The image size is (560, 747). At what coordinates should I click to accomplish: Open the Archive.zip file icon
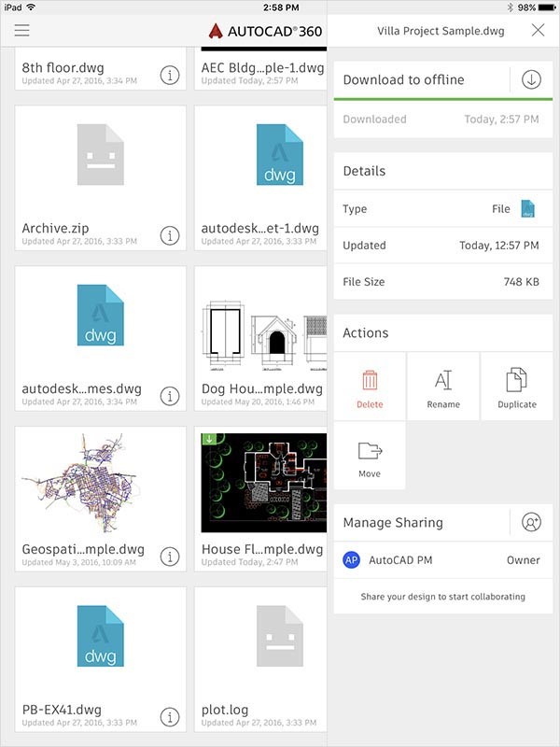pos(101,155)
